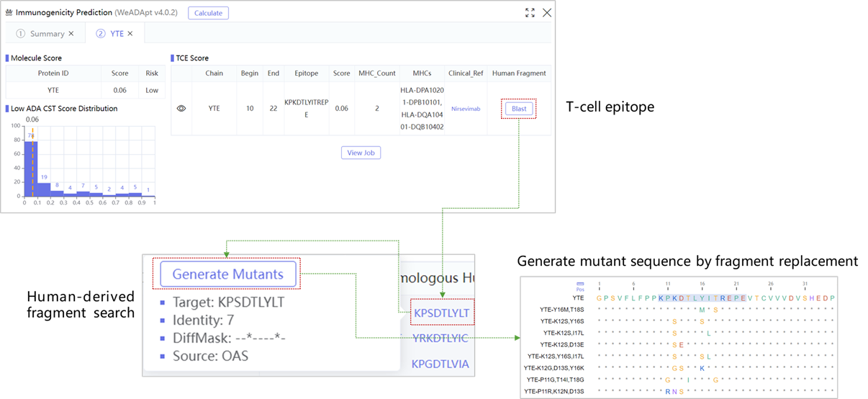Close the Summary tab with its X
The width and height of the screenshot is (868, 399).
[71, 34]
